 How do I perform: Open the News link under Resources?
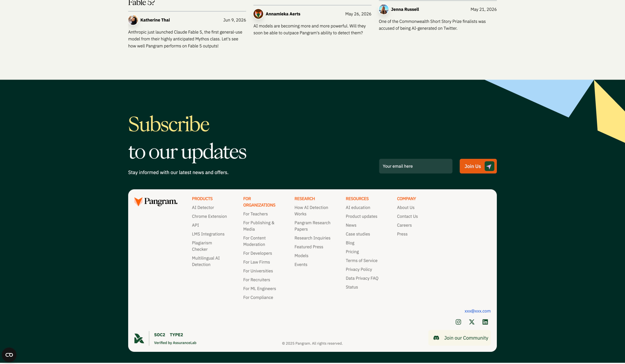click(x=351, y=225)
